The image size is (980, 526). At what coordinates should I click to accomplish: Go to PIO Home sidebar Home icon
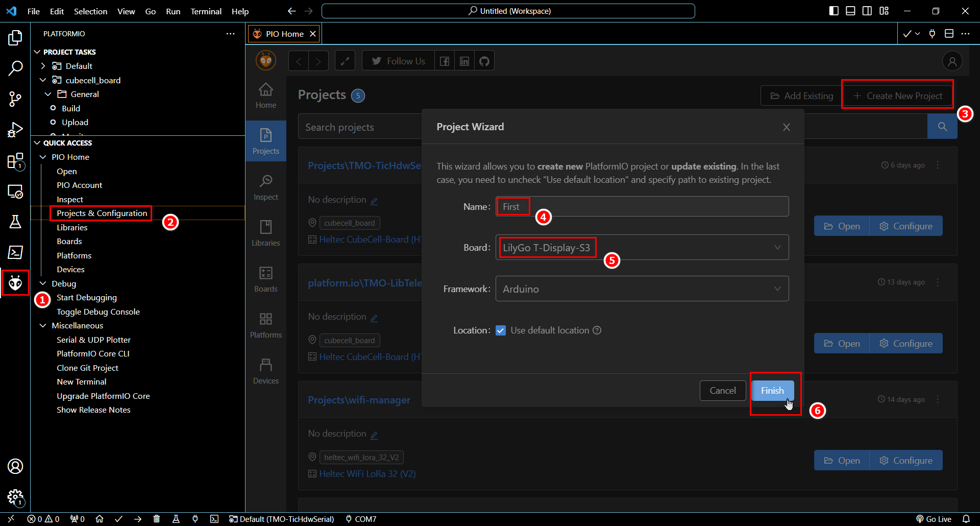tap(266, 95)
